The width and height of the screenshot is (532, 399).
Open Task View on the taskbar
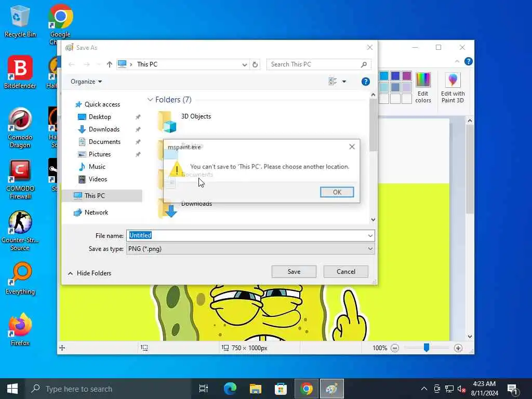point(203,389)
